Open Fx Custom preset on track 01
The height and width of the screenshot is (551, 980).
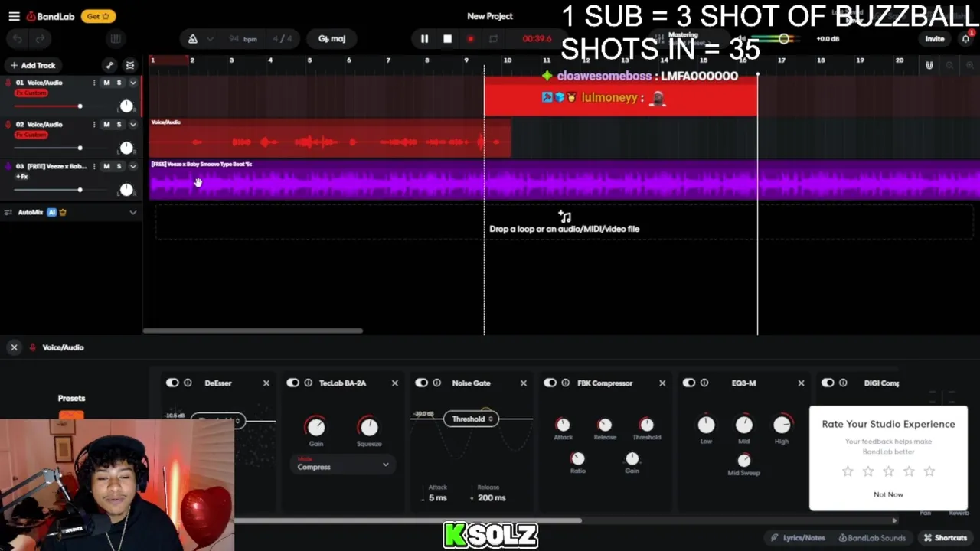31,93
